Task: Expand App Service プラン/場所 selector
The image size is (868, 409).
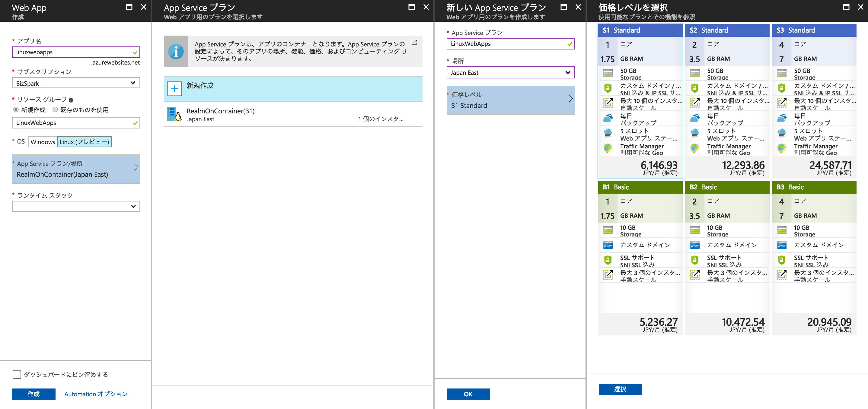Action: coord(76,169)
